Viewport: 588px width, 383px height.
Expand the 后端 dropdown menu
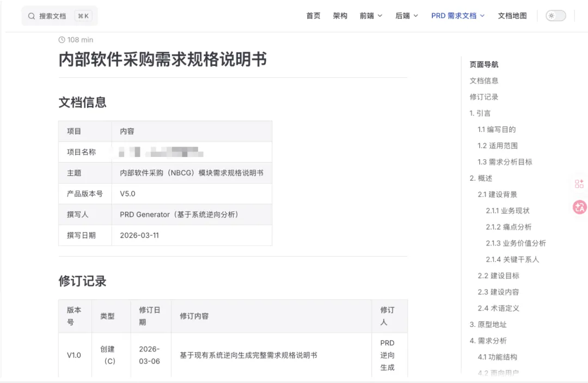[407, 16]
